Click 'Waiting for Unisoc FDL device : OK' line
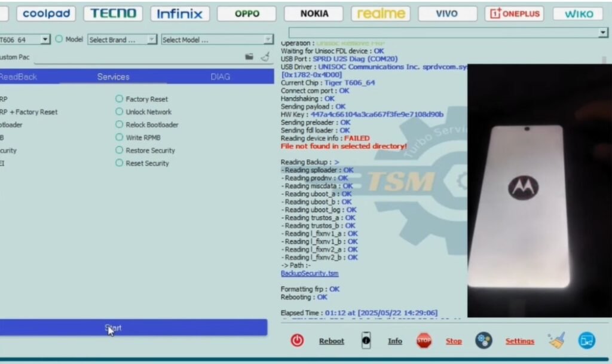This screenshot has width=612, height=364. [332, 51]
